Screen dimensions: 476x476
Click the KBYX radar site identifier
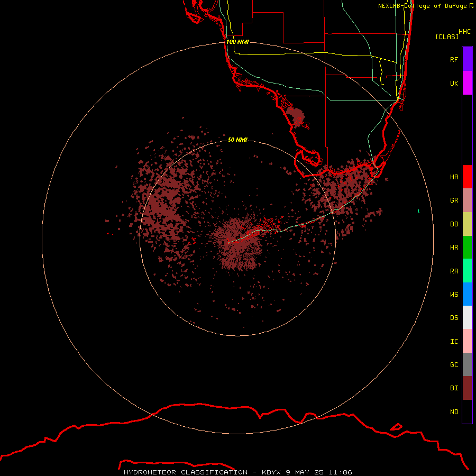(x=271, y=472)
